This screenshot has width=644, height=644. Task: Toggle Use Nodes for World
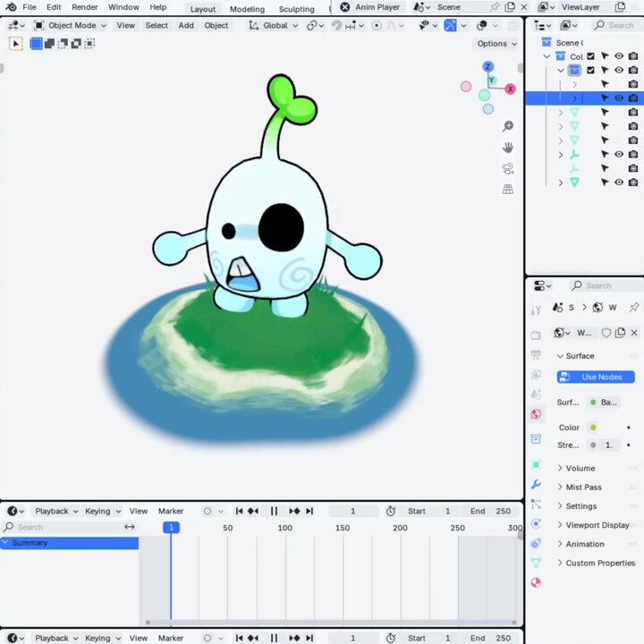[596, 377]
